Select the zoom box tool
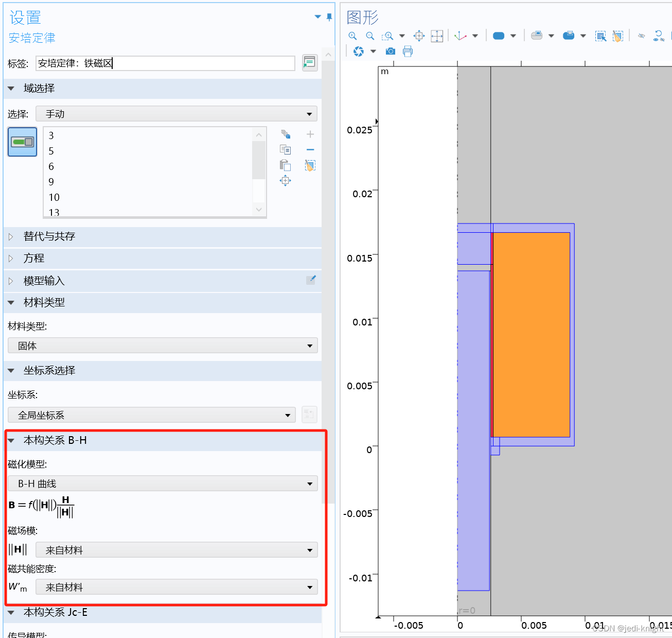The image size is (672, 638). (x=387, y=36)
